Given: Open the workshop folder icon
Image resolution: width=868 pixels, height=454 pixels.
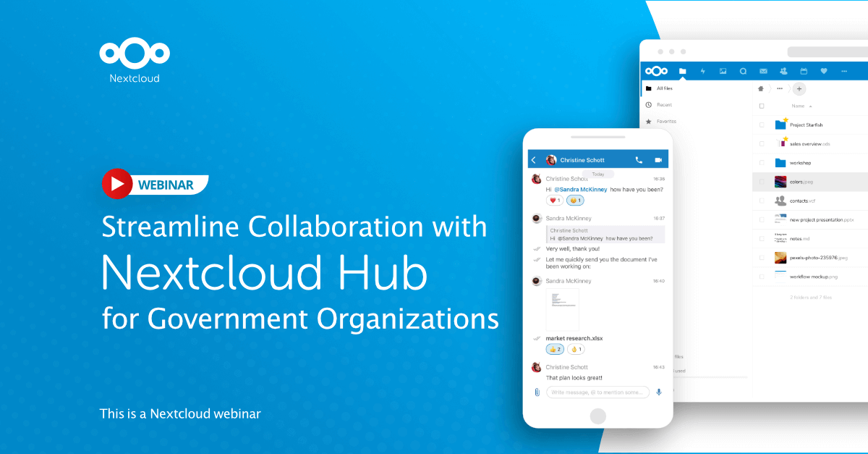Looking at the screenshot, I should pyautogui.click(x=780, y=163).
